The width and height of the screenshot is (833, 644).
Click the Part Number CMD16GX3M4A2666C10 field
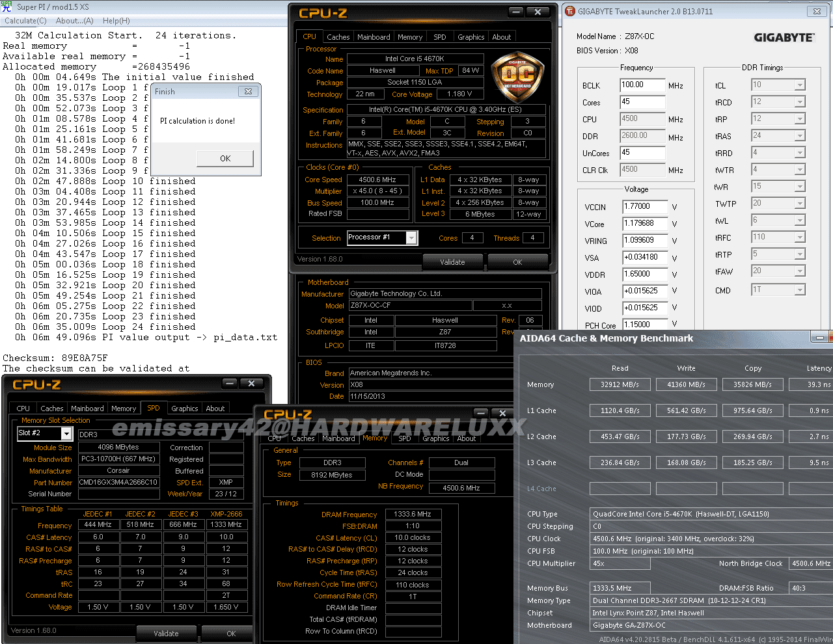click(118, 482)
